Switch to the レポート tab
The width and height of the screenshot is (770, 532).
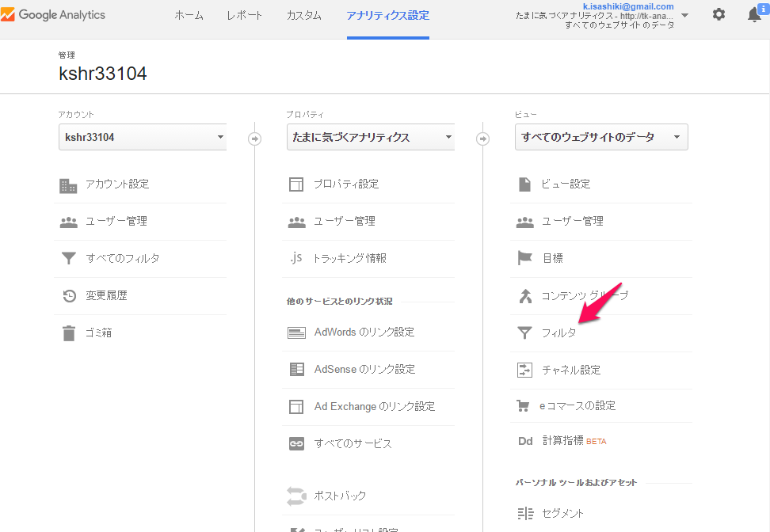(x=244, y=16)
